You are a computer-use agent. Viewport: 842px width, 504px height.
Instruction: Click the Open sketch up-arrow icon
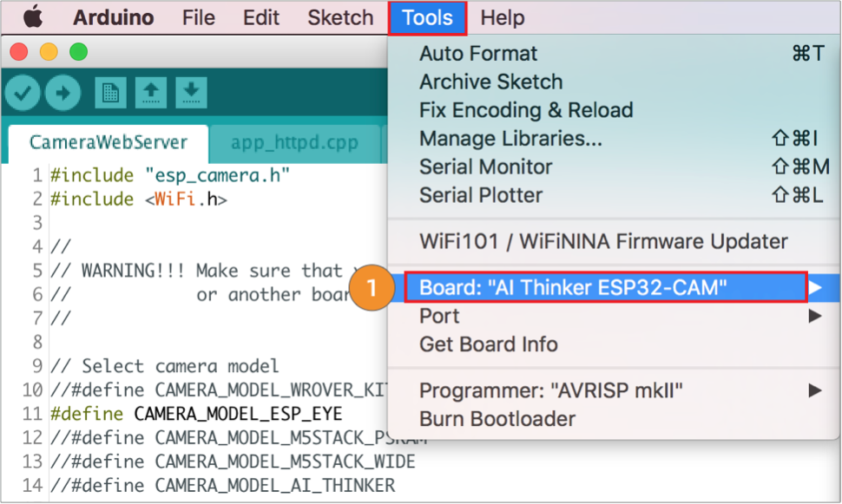click(152, 93)
